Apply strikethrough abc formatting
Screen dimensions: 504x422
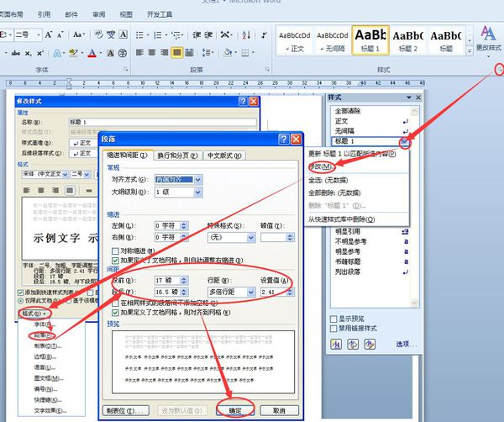point(16,54)
